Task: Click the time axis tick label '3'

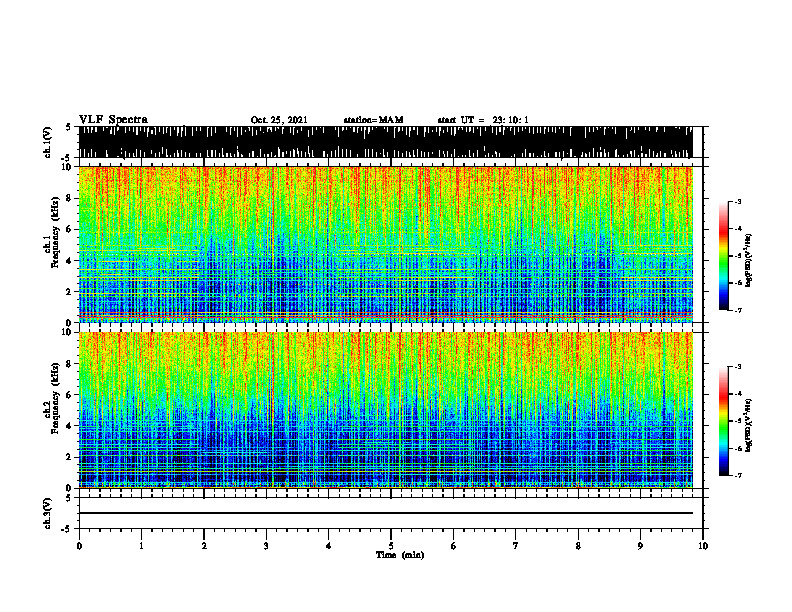Action: (x=266, y=546)
